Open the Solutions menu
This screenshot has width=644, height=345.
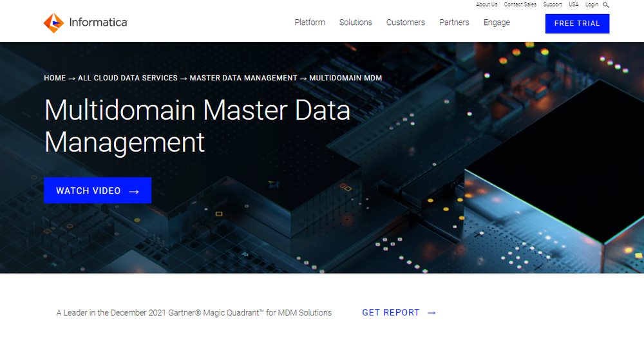tap(355, 23)
